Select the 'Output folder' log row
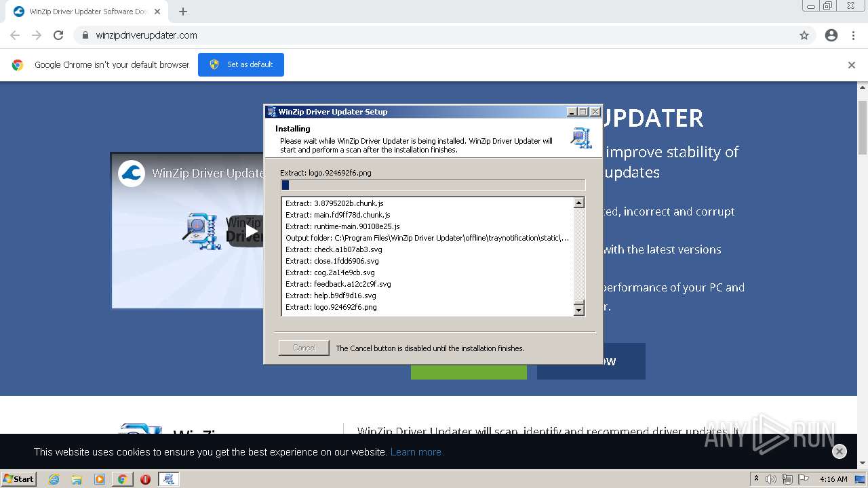The height and width of the screenshot is (488, 868). coord(426,238)
